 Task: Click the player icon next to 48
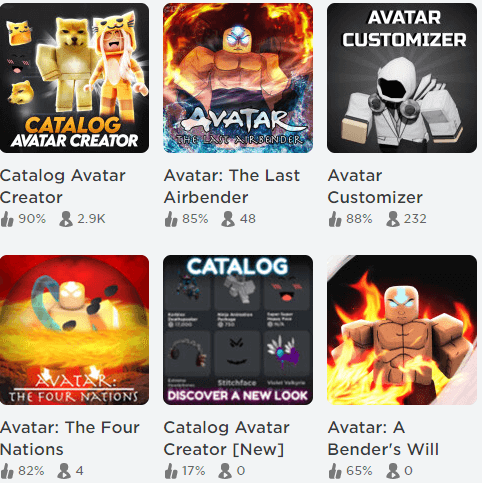pyautogui.click(x=228, y=219)
